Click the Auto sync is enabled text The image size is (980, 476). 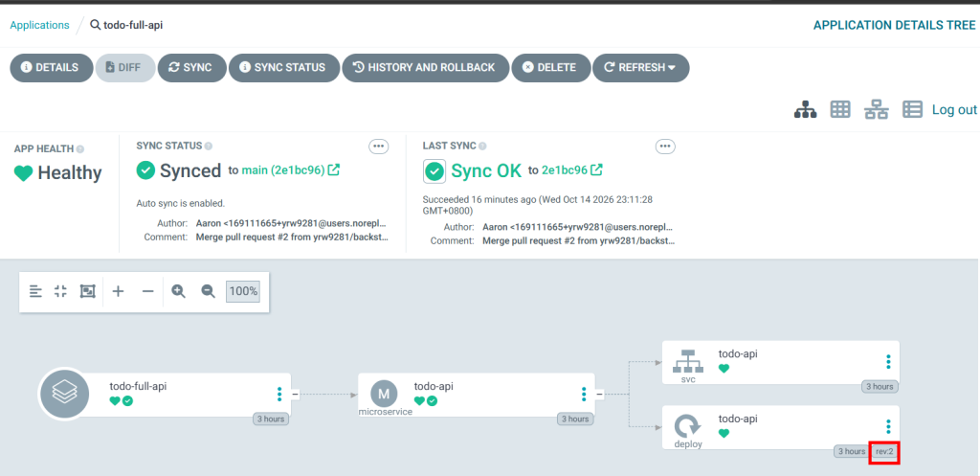[181, 203]
